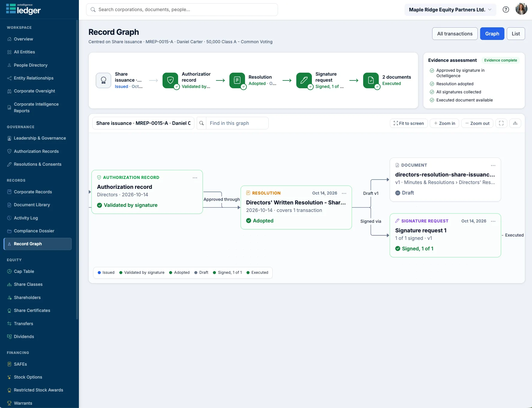Expand the left edge arrow on Authorization record node
The width and height of the screenshot is (532, 408).
pos(90,192)
